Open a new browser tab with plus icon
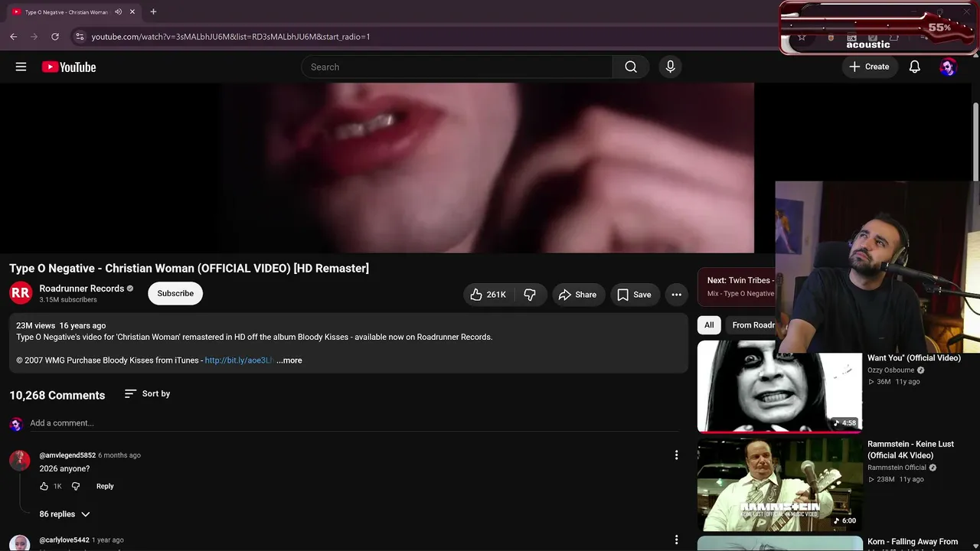 (x=153, y=11)
